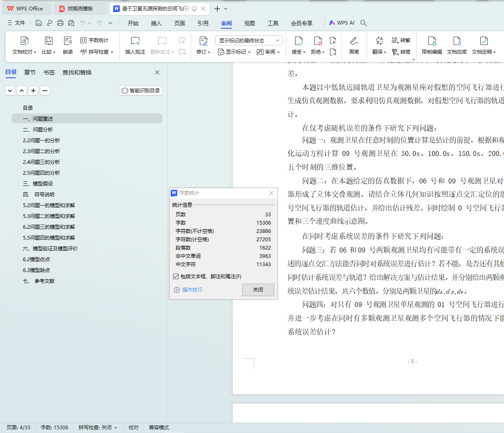Viewport: 504px width, 433px height.
Task: Switch to the 章节 navigation tab
Action: pyautogui.click(x=30, y=72)
